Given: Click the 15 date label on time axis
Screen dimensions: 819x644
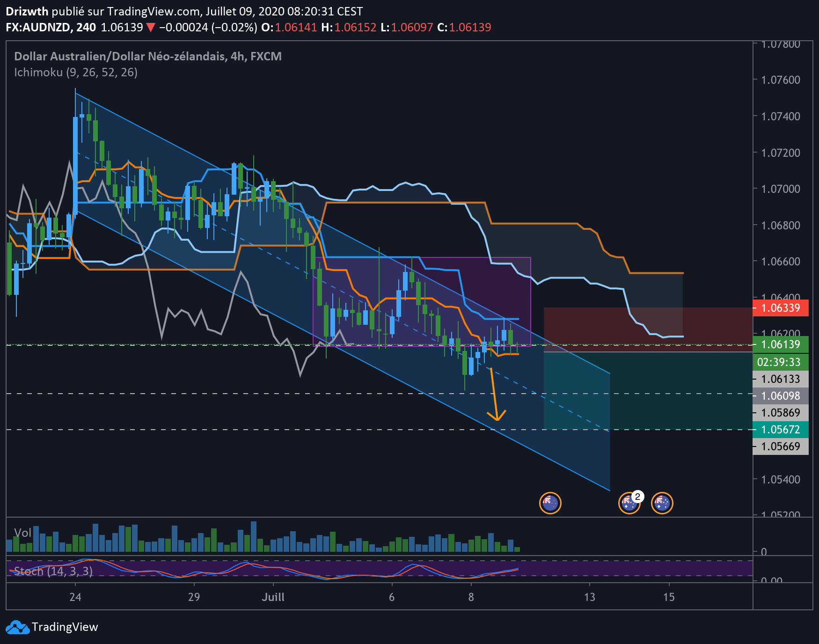Looking at the screenshot, I should point(669,597).
